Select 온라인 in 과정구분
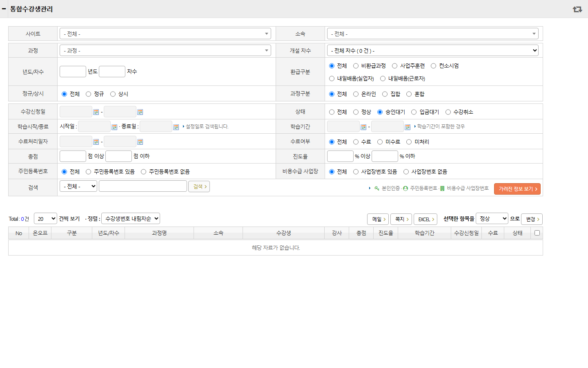Screen dimensions: 588x368 [x=356, y=94]
